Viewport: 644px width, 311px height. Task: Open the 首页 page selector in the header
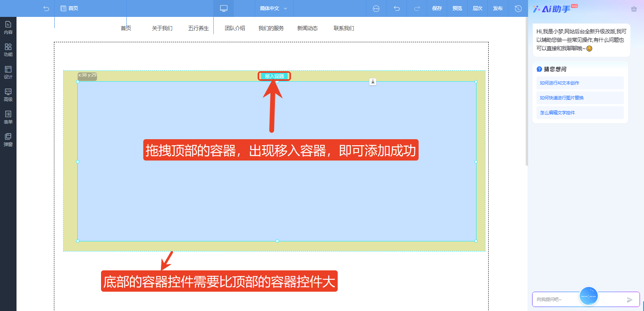69,8
